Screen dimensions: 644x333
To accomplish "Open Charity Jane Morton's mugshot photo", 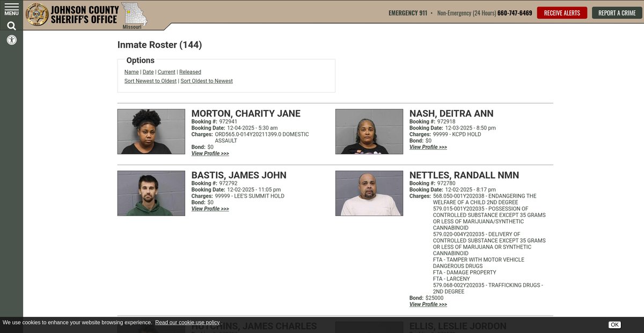I will point(151,132).
